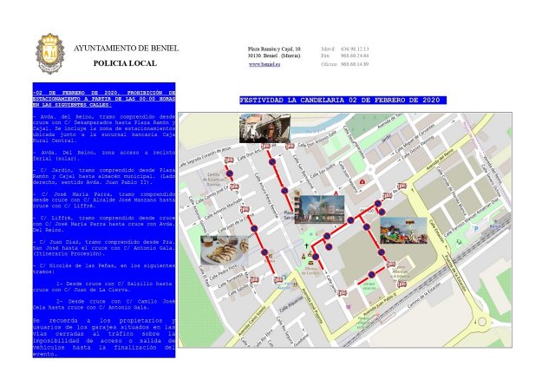The image size is (555, 392).
Task: Click the Oficina phone number 968.60.14.89
Action: 356,64
